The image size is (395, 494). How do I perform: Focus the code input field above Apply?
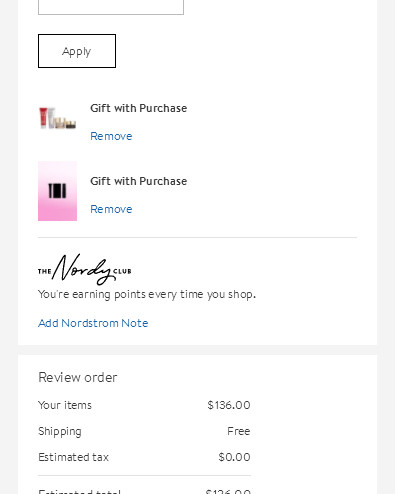pos(111,7)
